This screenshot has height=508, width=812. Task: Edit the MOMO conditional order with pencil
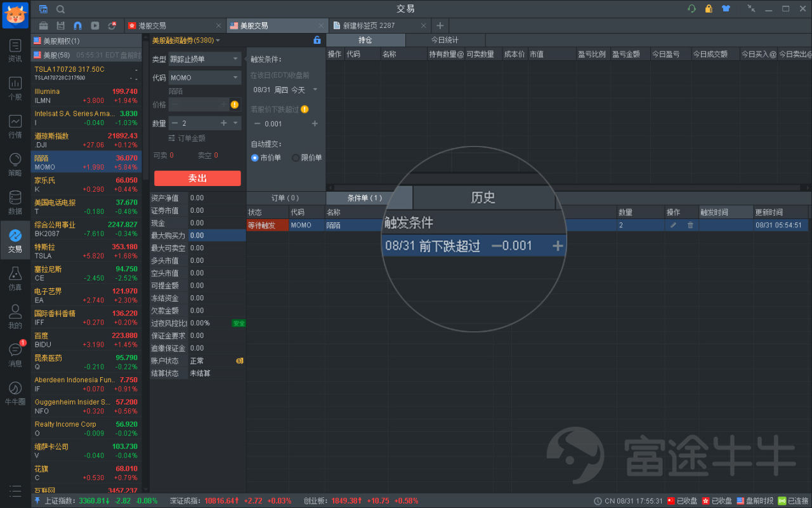pyautogui.click(x=673, y=225)
